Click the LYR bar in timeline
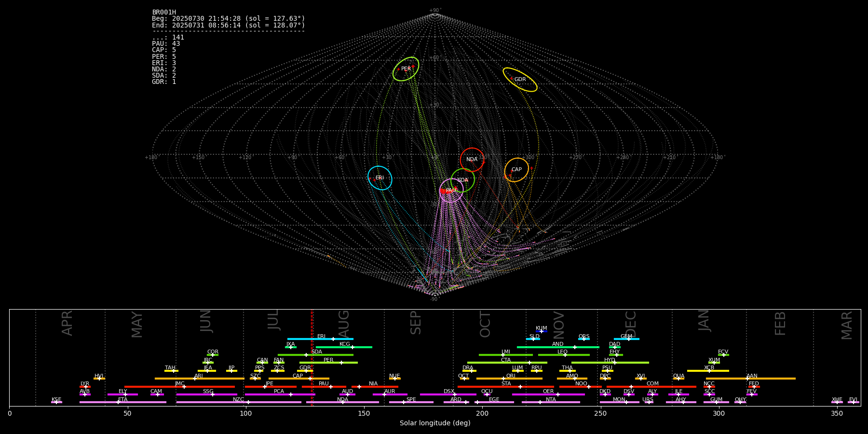 [x=85, y=387]
